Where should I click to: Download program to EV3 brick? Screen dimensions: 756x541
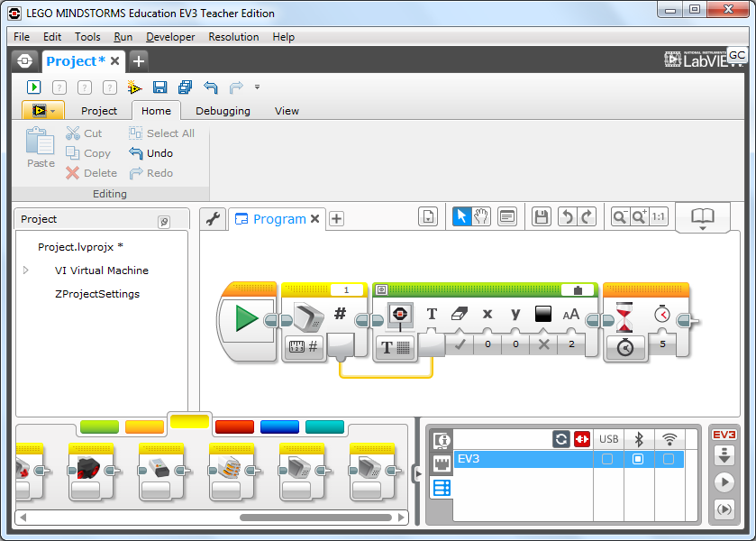[x=724, y=455]
